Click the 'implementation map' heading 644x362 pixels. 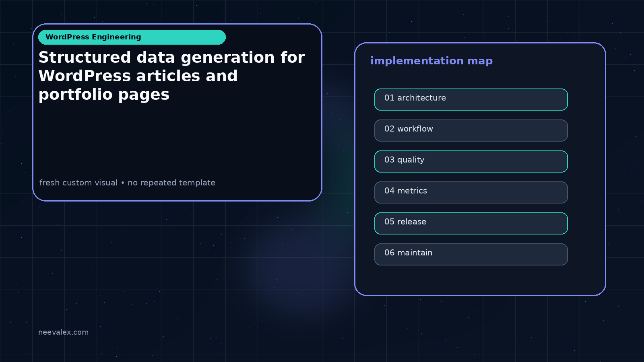(x=431, y=61)
